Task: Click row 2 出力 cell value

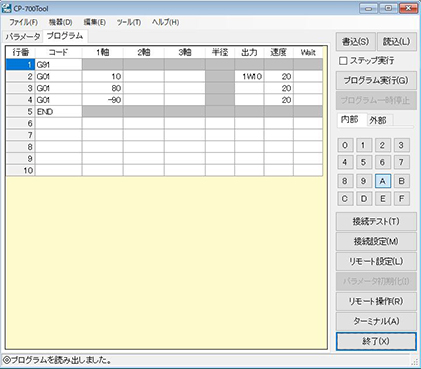Action: click(249, 76)
